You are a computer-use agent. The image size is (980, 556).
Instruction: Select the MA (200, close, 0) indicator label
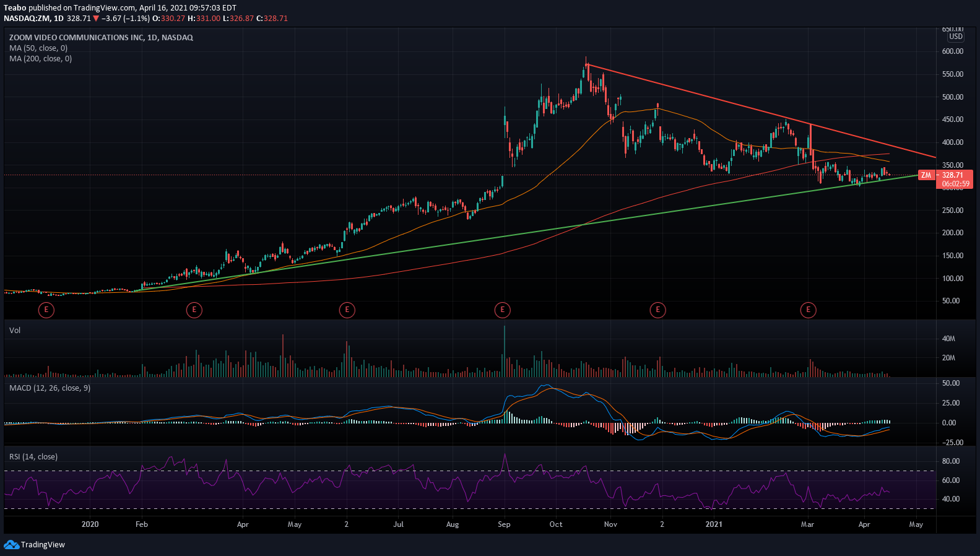point(40,59)
